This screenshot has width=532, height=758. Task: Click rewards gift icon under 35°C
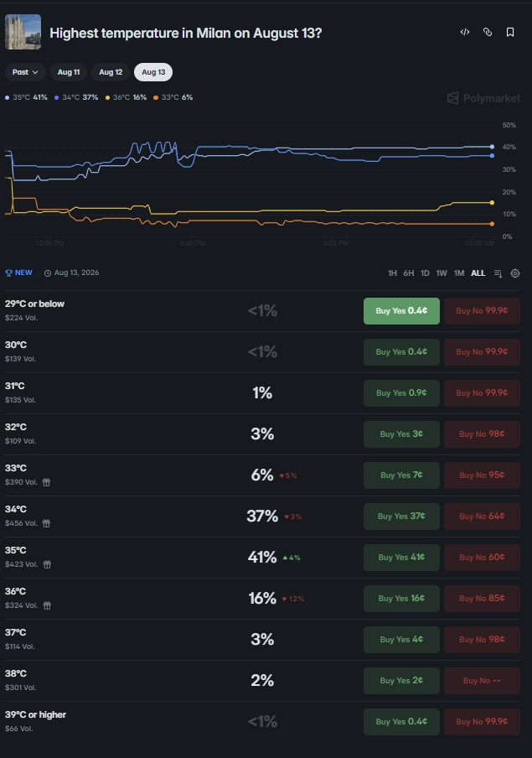pyautogui.click(x=47, y=564)
